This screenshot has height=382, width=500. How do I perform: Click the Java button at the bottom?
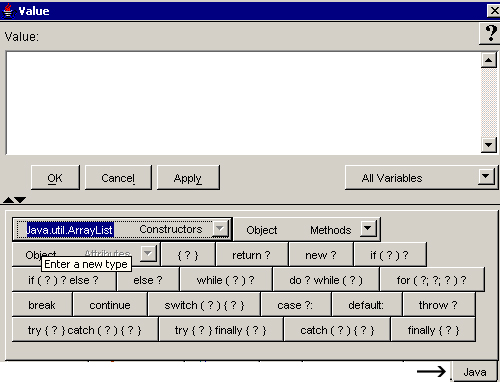coord(475,372)
